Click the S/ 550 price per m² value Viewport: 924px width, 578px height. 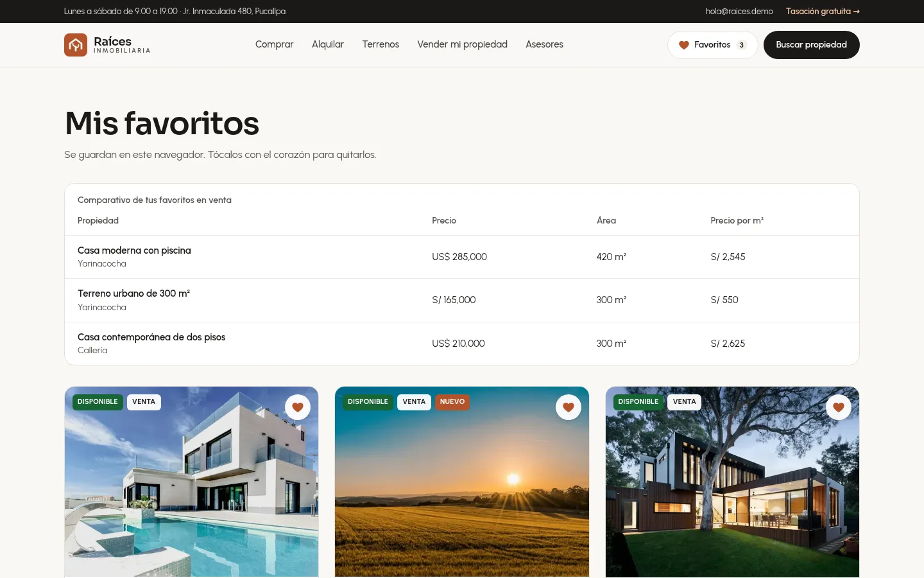point(724,300)
